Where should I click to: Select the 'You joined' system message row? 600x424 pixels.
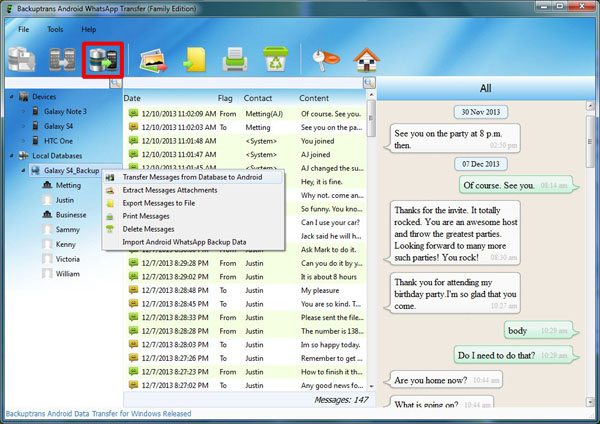[246, 141]
